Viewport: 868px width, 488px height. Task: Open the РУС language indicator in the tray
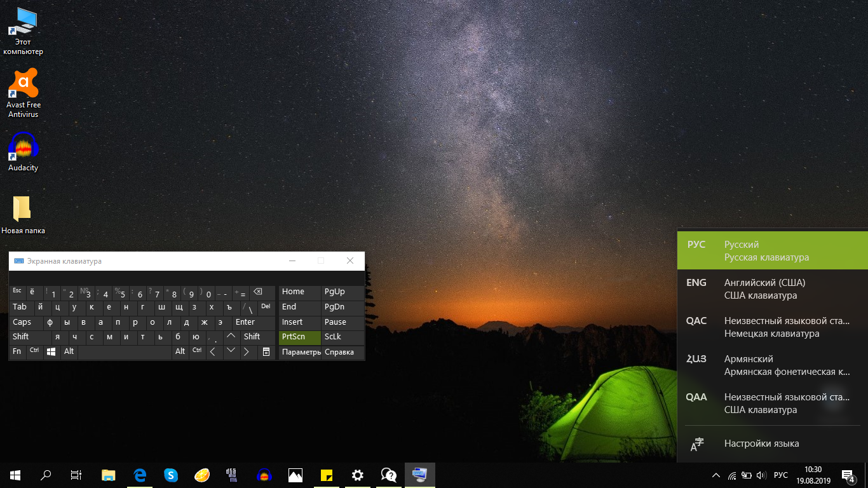[782, 475]
